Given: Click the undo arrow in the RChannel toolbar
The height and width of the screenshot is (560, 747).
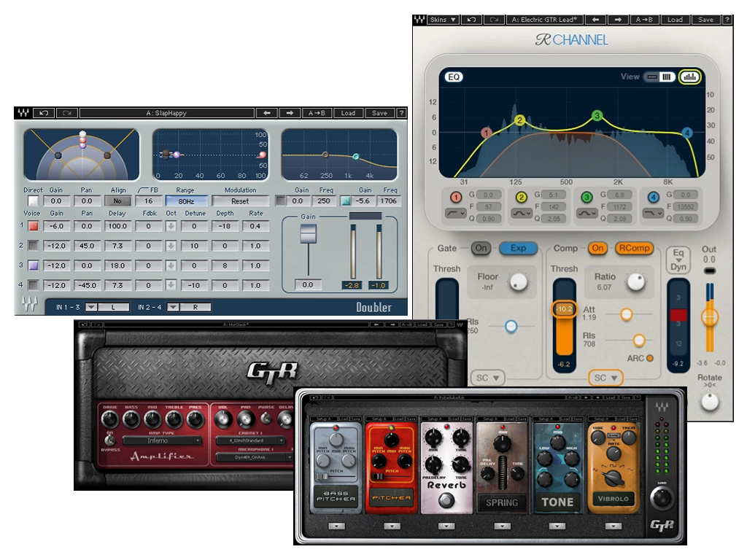Looking at the screenshot, I should (x=472, y=20).
